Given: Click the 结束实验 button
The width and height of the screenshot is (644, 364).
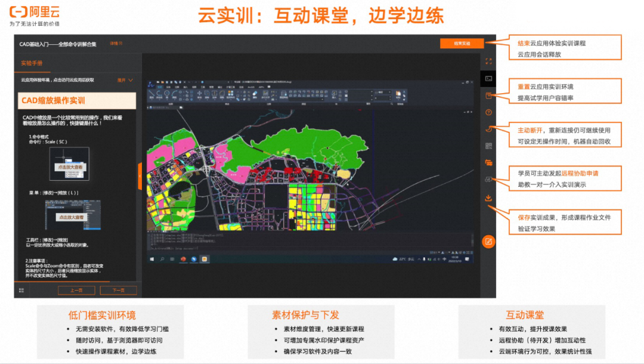Looking at the screenshot, I should (x=462, y=44).
